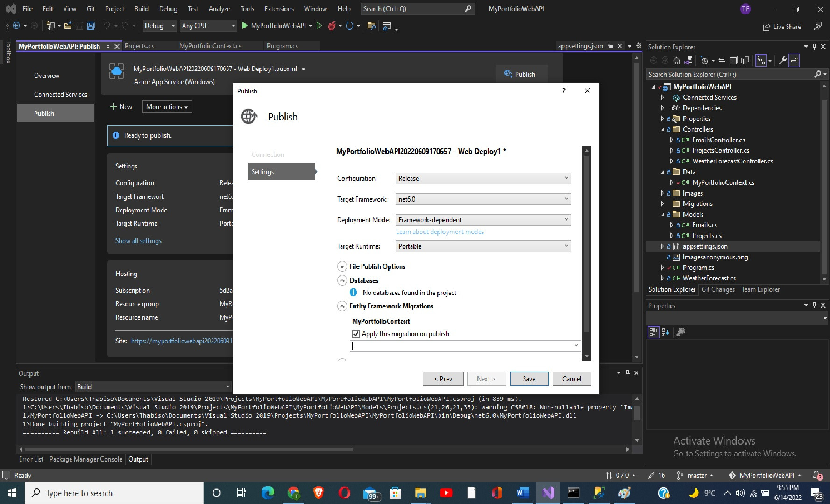Toggle Preview Selected Items in Solution Explorer
This screenshot has height=504, width=830.
794,60
